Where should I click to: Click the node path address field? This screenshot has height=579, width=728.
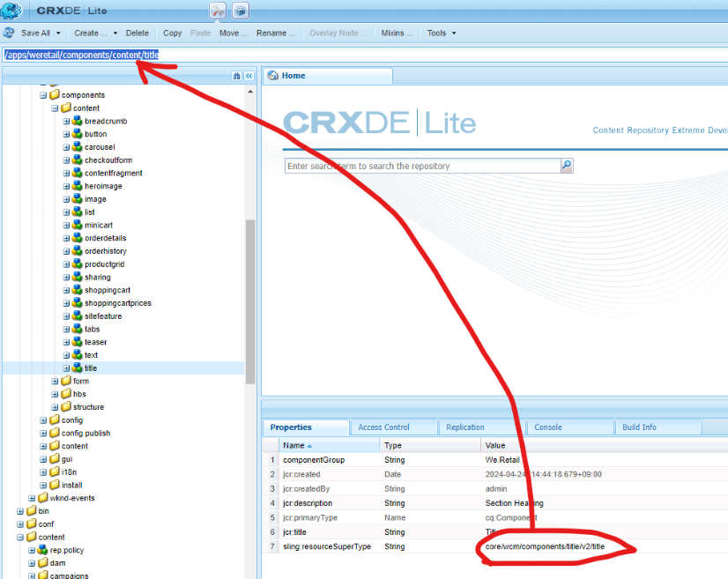365,55
